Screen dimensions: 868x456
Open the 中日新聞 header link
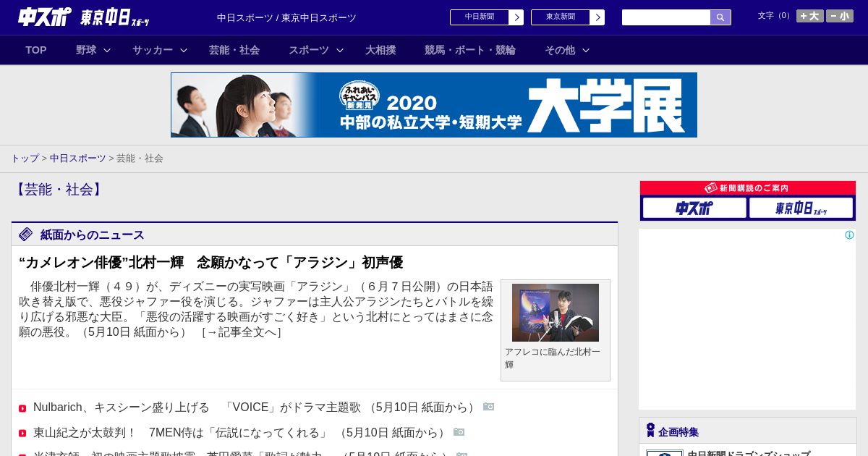coord(480,17)
